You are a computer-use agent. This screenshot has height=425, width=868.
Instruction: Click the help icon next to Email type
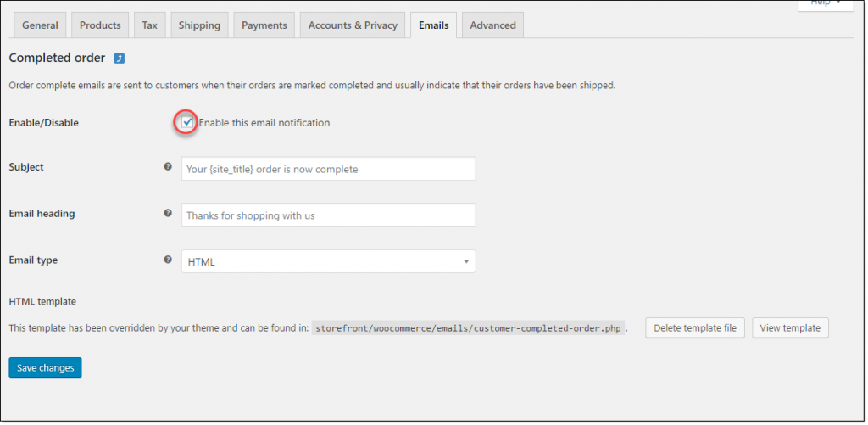[168, 260]
